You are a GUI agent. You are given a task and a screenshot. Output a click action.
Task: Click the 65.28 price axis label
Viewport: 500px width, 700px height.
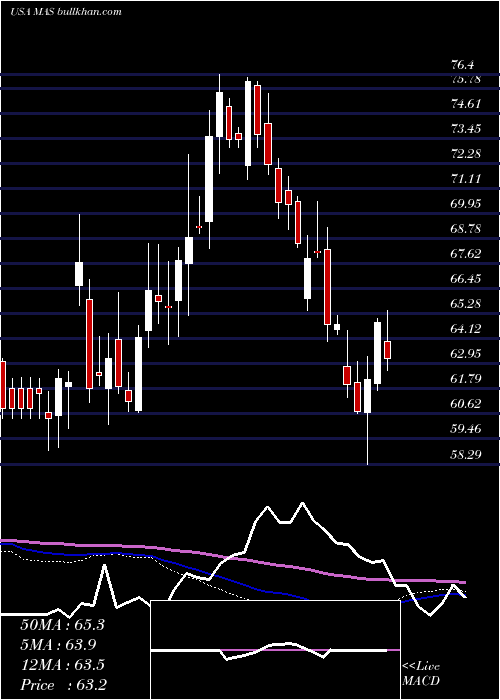tap(466, 304)
